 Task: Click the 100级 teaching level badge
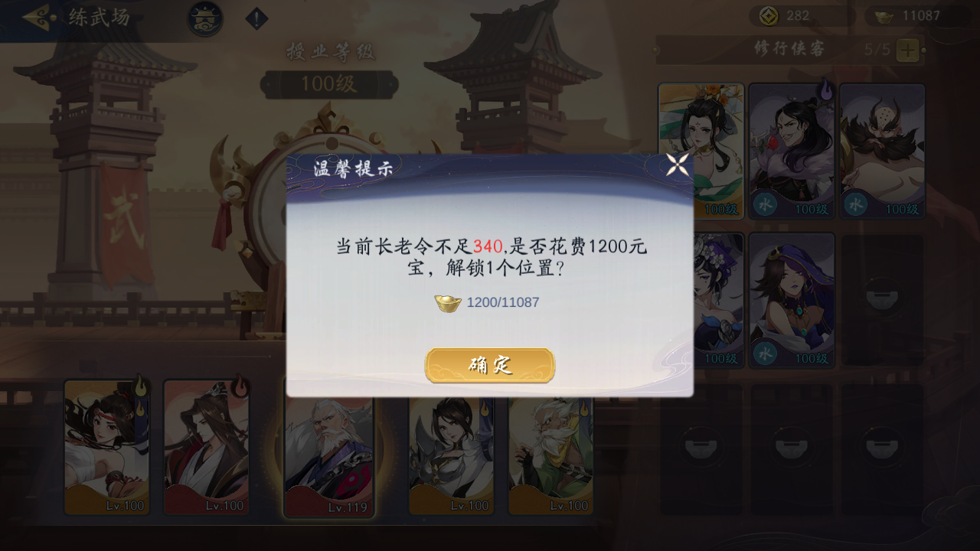pos(329,84)
